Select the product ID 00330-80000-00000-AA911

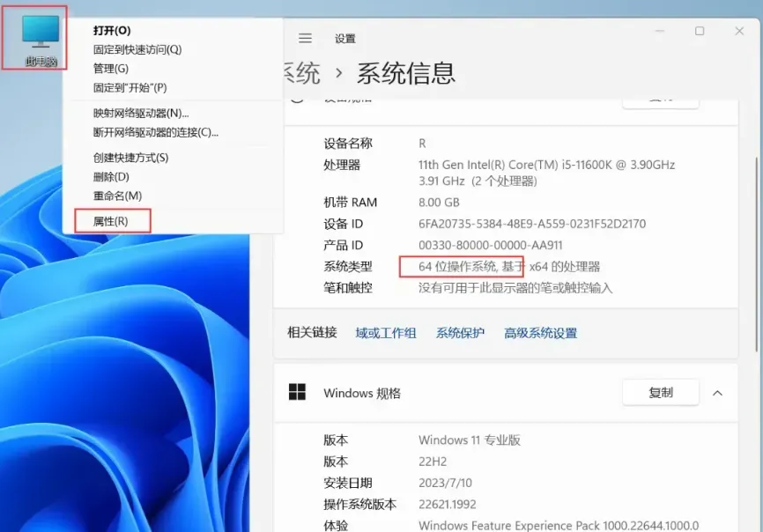point(491,245)
